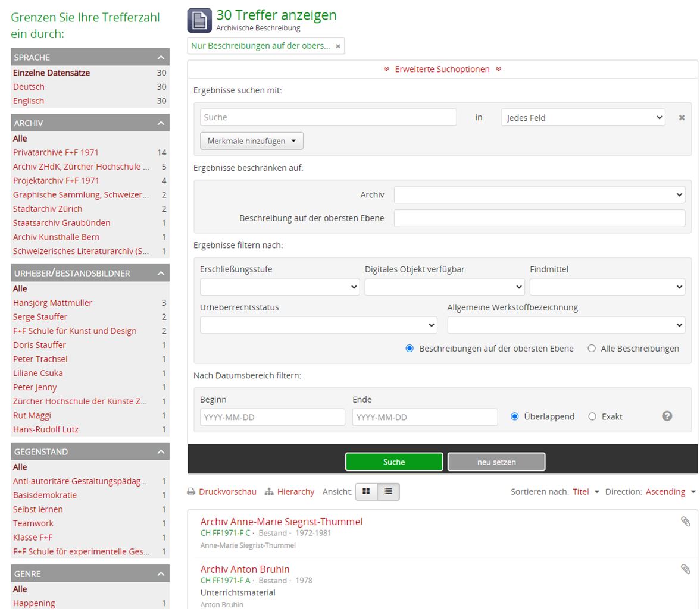Select Alle Beschreibungen radio button
The width and height of the screenshot is (700, 615).
click(592, 349)
